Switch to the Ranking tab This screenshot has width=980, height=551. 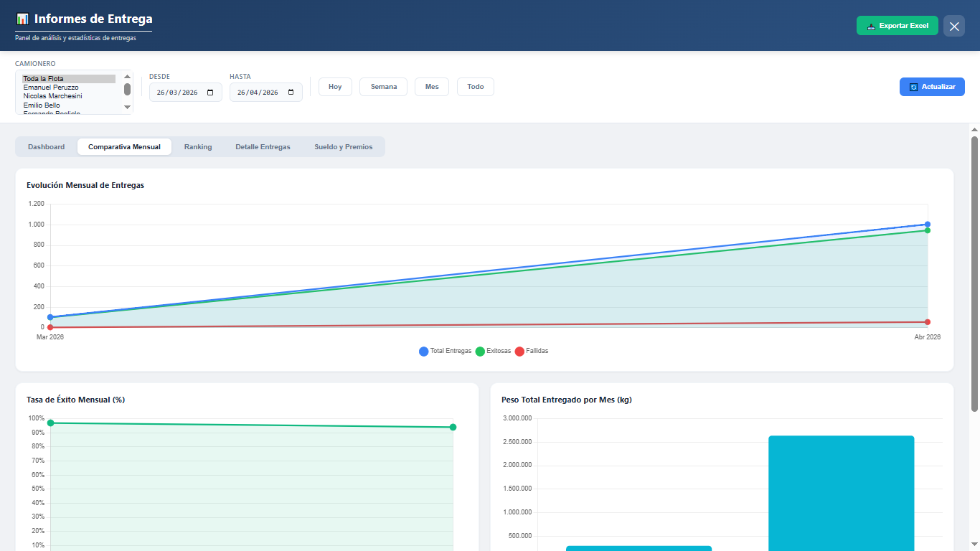[198, 146]
